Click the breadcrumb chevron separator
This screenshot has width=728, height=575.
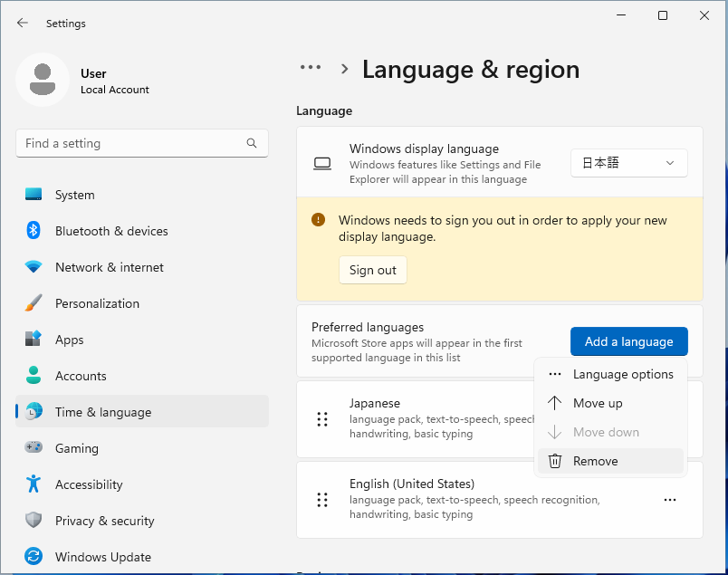point(344,69)
